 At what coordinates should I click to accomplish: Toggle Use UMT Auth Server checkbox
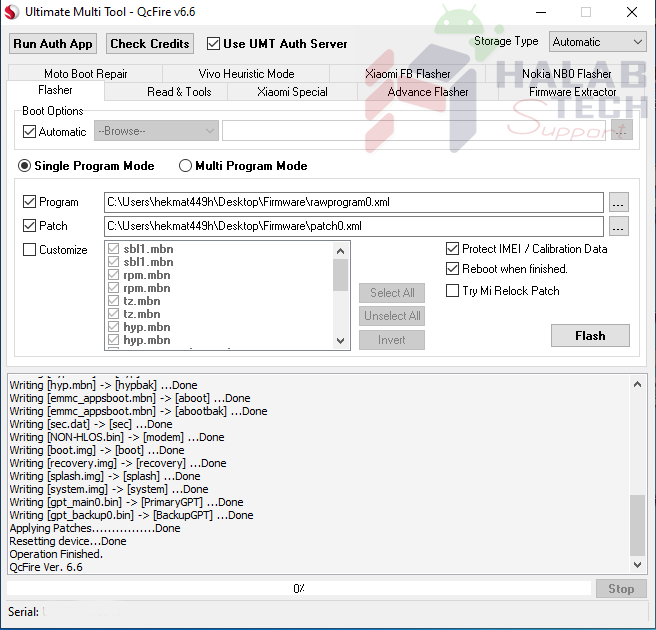click(213, 44)
